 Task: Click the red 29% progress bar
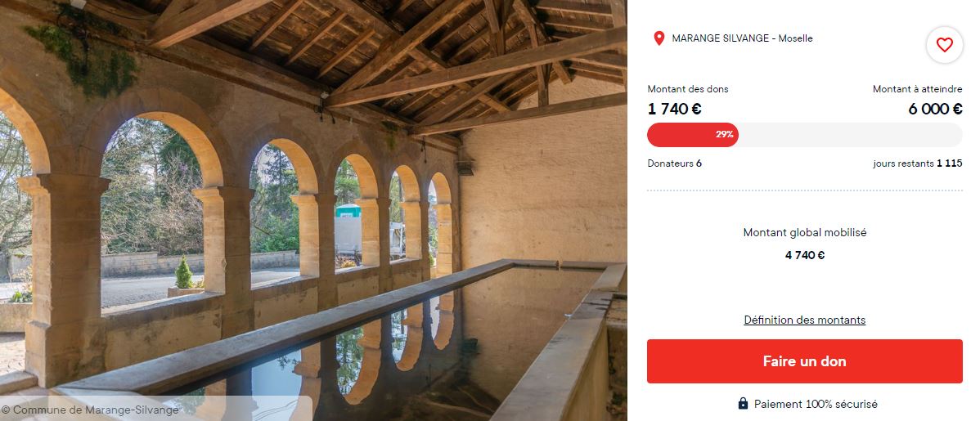pos(693,134)
